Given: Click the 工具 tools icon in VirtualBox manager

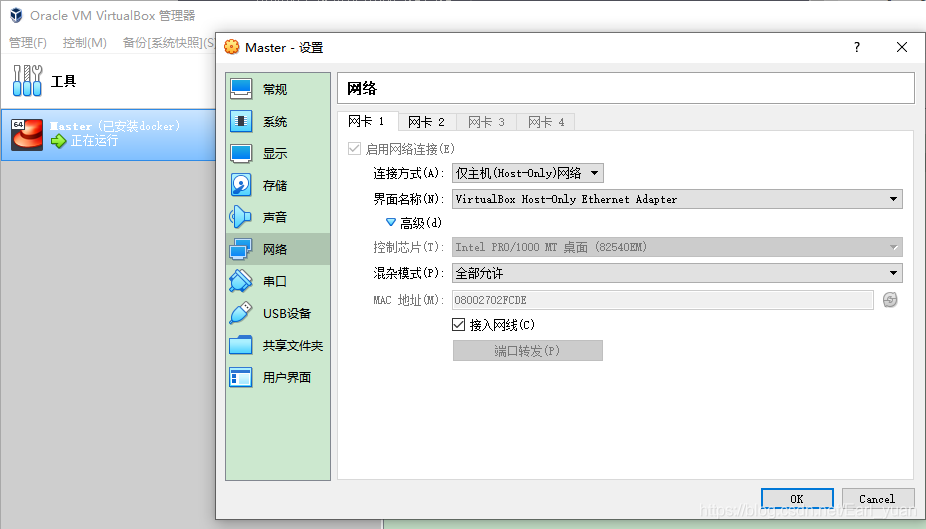Looking at the screenshot, I should tap(27, 81).
